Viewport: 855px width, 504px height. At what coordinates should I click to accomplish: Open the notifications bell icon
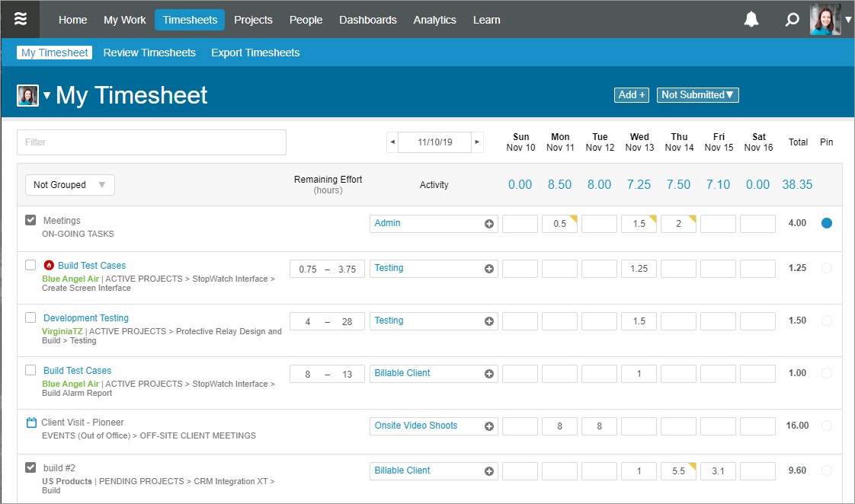point(751,20)
